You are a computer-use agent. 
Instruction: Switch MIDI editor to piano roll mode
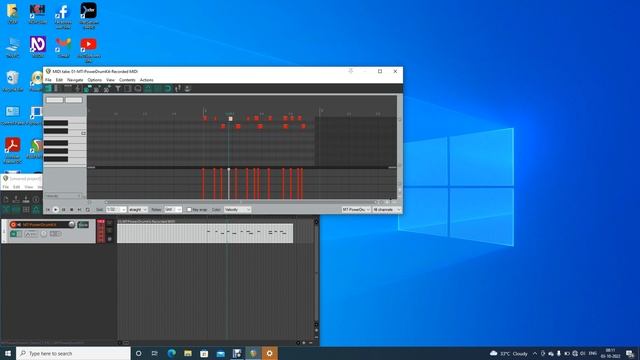coord(47,89)
